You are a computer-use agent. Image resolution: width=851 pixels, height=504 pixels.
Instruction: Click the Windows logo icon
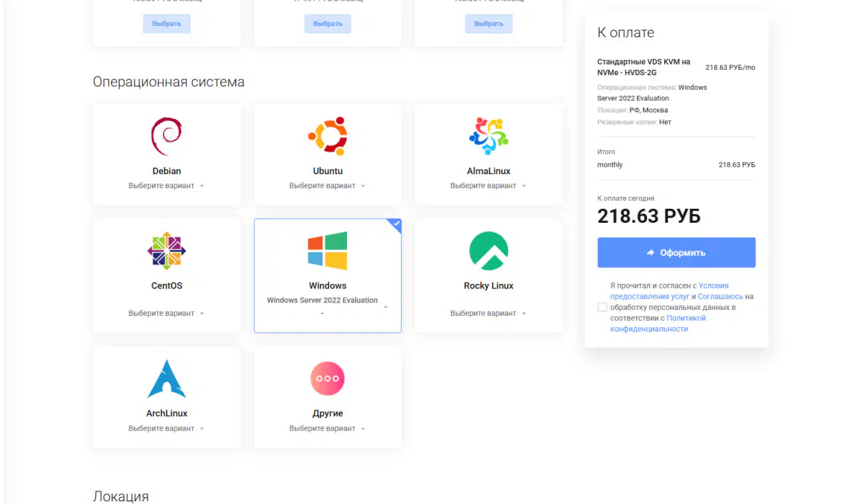(x=328, y=251)
